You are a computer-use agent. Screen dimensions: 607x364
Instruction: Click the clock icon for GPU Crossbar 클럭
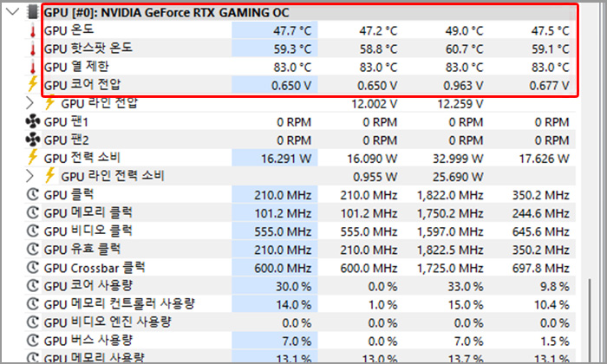coord(33,267)
